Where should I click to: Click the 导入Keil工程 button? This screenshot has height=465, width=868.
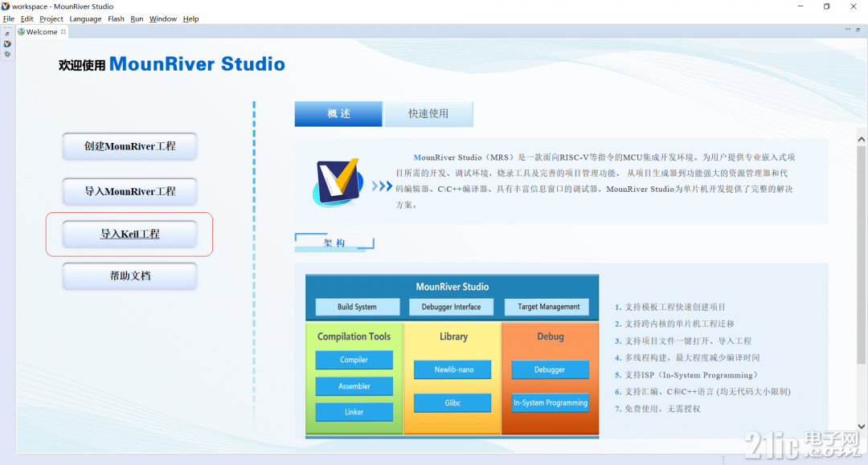129,234
